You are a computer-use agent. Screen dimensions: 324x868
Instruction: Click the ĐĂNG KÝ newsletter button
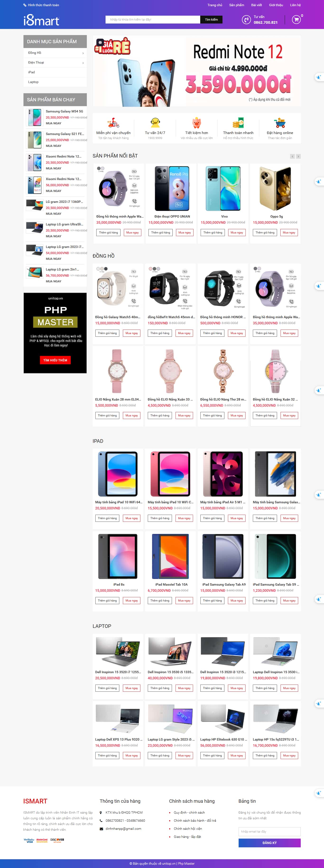pos(269,843)
